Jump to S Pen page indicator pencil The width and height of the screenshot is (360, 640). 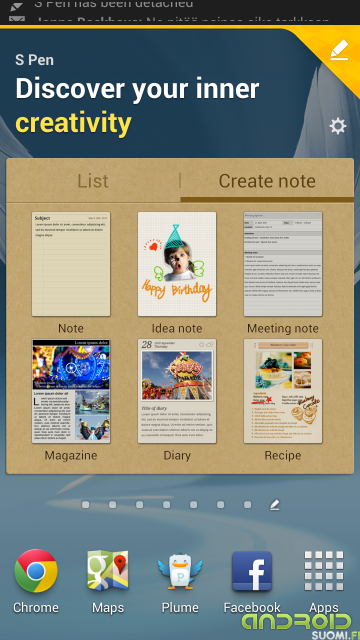(275, 505)
